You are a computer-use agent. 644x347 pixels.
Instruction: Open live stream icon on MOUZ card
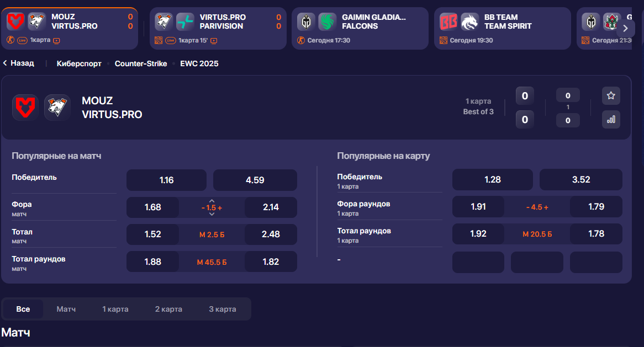click(x=57, y=40)
